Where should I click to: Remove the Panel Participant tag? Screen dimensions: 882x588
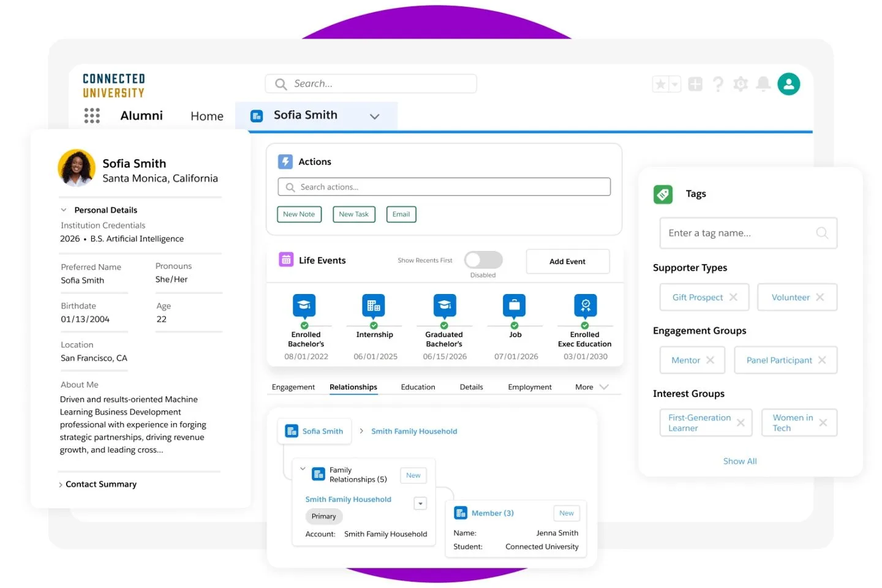click(822, 360)
